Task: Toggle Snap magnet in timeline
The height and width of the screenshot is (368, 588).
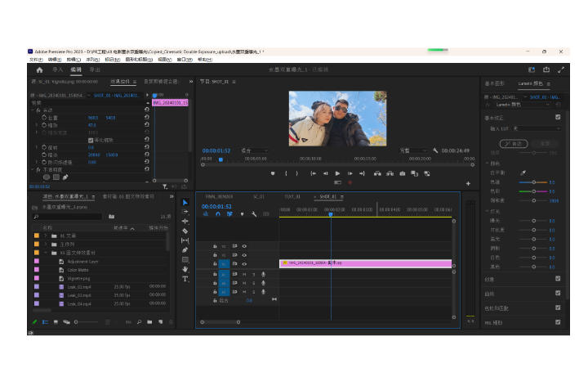Action: click(218, 214)
